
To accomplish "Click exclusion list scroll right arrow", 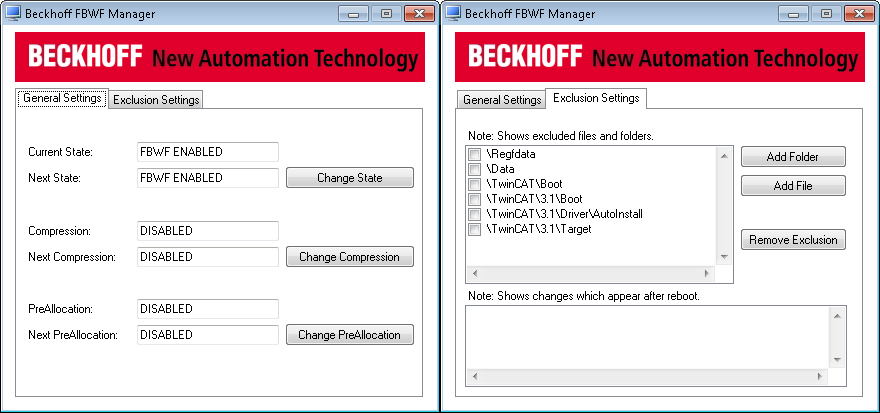I will click(x=707, y=273).
